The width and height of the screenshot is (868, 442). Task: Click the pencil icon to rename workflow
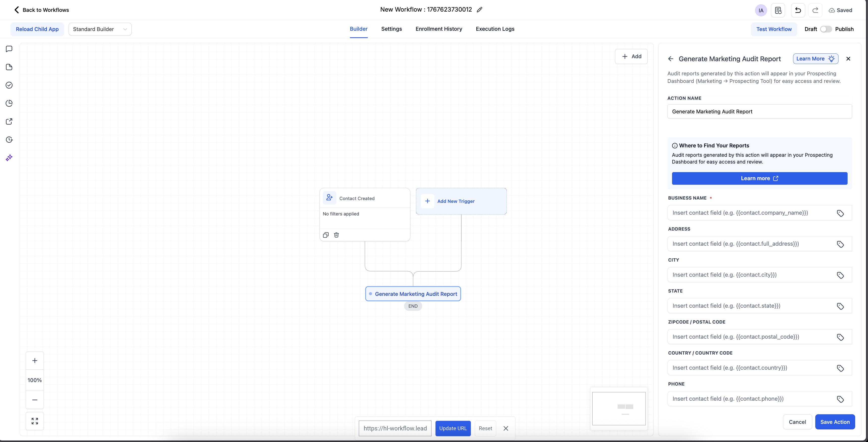[x=479, y=10]
